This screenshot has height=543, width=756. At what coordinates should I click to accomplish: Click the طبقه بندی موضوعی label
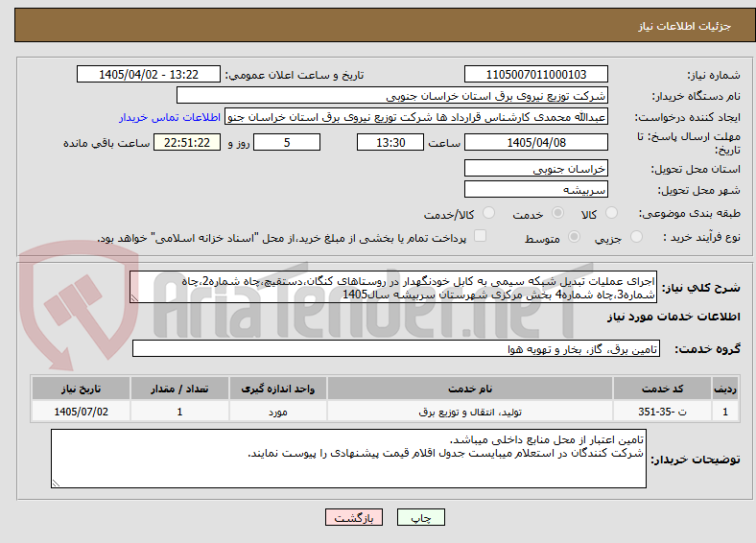pos(690,213)
